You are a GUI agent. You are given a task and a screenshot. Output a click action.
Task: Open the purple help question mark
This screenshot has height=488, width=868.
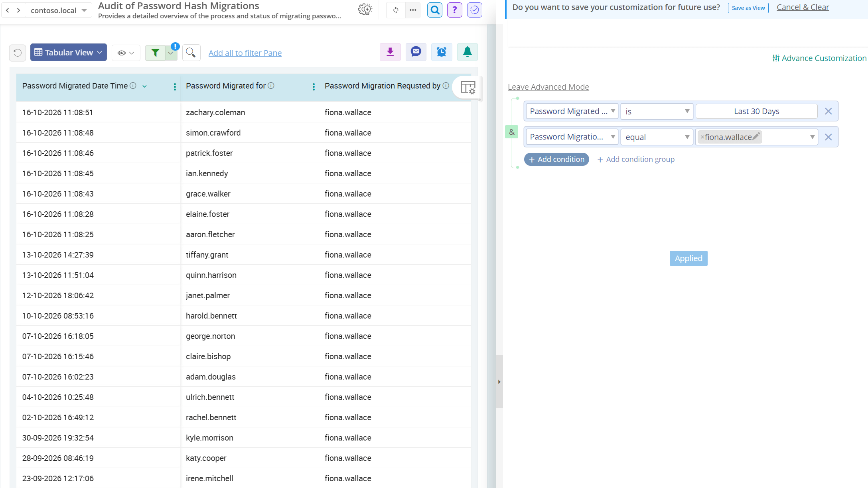(x=454, y=10)
